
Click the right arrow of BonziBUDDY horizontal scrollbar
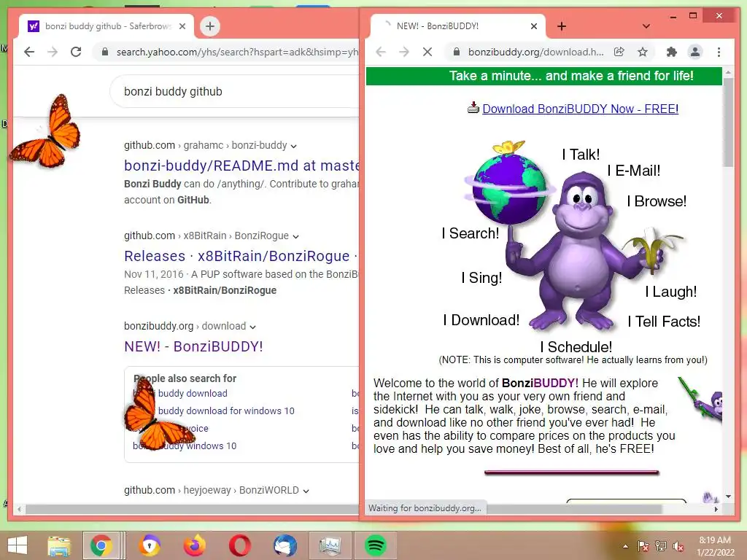coord(716,509)
